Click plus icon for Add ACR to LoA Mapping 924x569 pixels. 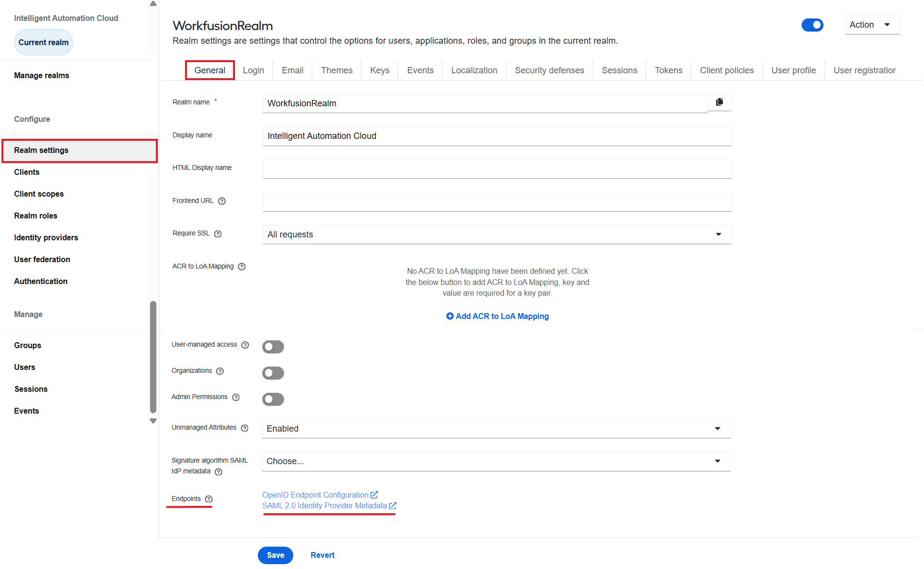tap(450, 316)
